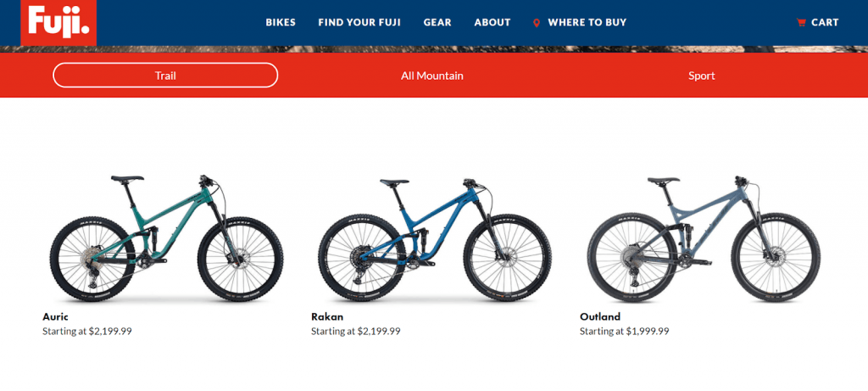Screen dimensions: 868x391
Task: Switch to the Sport tab
Action: tap(701, 75)
